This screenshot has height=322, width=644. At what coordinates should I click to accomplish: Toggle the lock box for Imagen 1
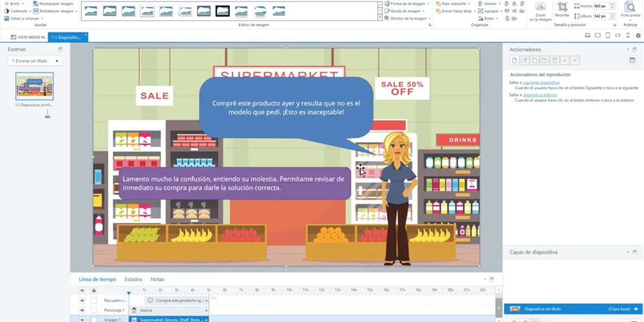pos(94,320)
